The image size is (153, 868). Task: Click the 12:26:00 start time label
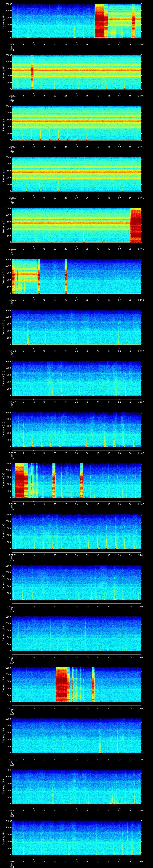(12, 249)
